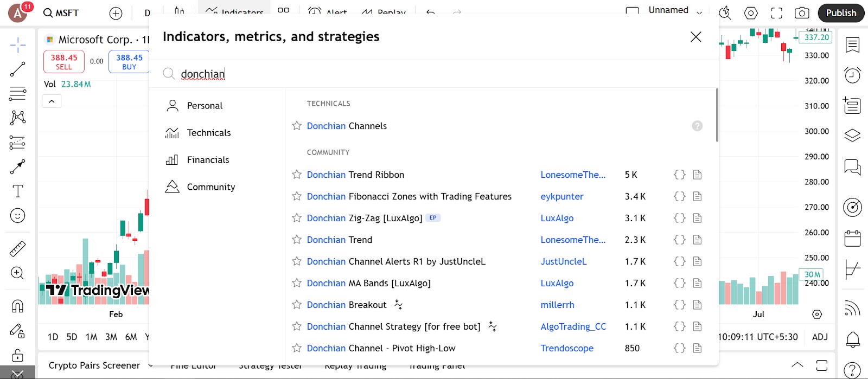Viewport: 868px width, 379px height.
Task: Add Donchian MA Bands [LuxAlgo] indicator
Action: pos(369,283)
